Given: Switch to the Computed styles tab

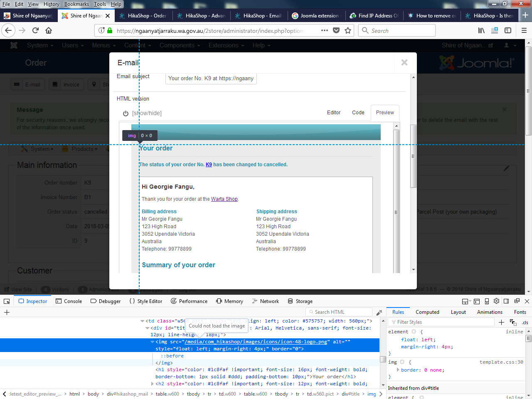Looking at the screenshot, I should tap(427, 312).
